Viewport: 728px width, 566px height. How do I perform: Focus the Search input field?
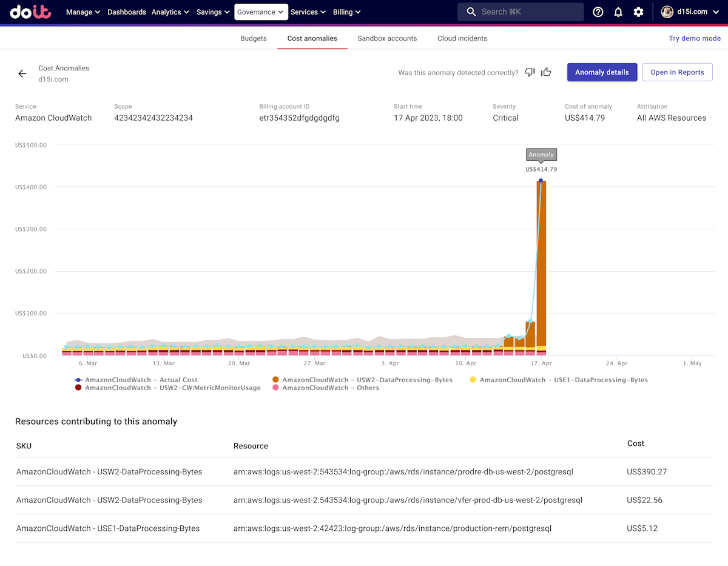[521, 12]
